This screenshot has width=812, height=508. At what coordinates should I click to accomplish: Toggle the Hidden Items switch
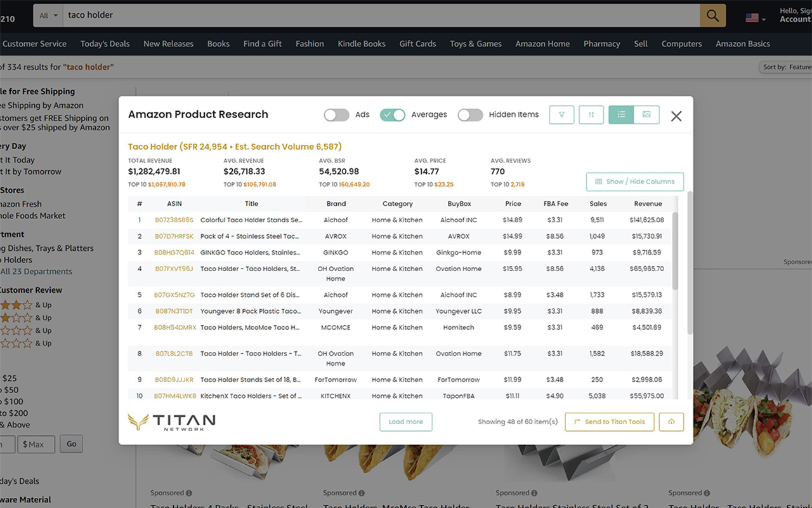pyautogui.click(x=470, y=114)
